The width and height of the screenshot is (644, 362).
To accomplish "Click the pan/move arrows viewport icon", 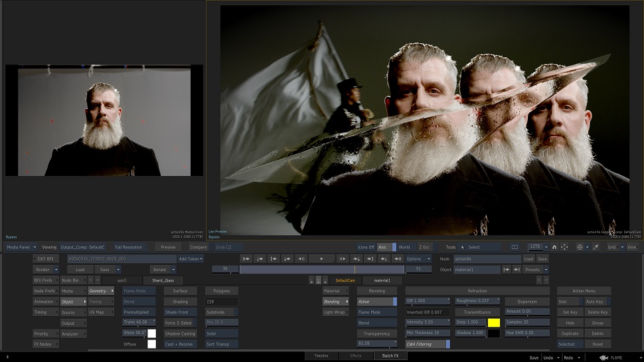I will click(x=564, y=247).
